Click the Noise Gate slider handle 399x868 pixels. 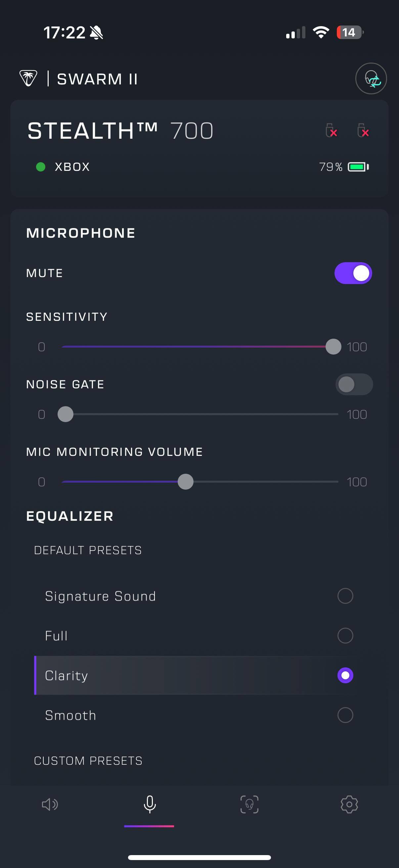coord(65,414)
